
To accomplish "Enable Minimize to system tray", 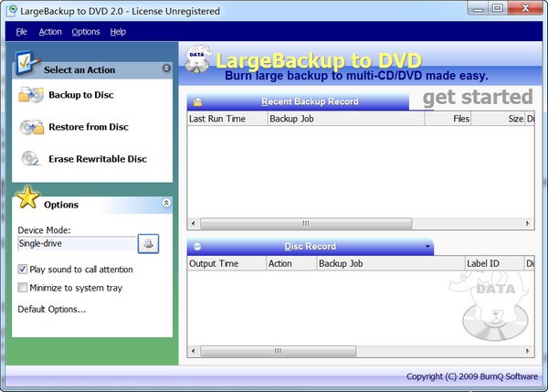I will 22,288.
